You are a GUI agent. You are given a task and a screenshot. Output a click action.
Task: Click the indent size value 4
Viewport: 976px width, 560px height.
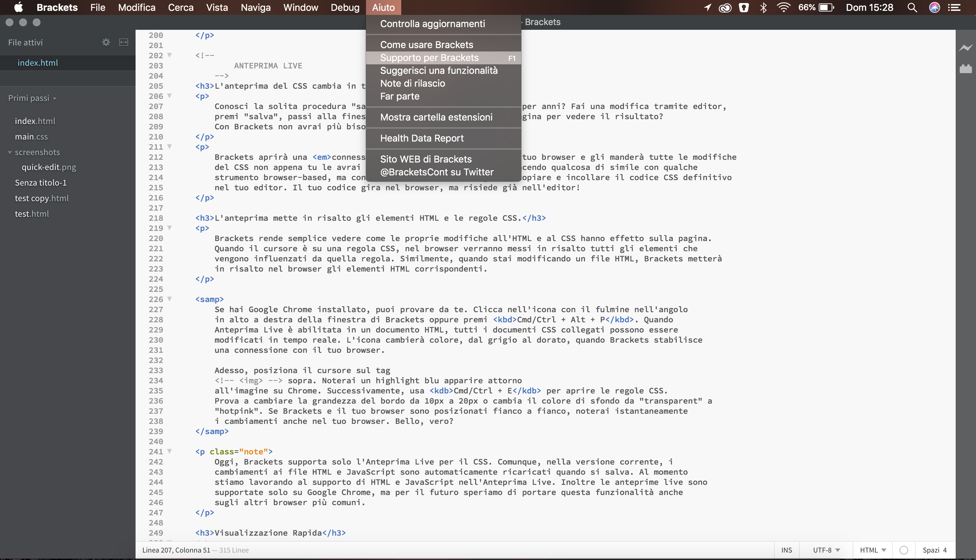pyautogui.click(x=944, y=550)
